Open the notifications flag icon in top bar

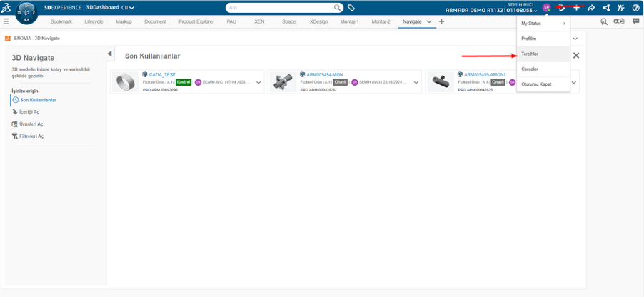coord(563,7)
